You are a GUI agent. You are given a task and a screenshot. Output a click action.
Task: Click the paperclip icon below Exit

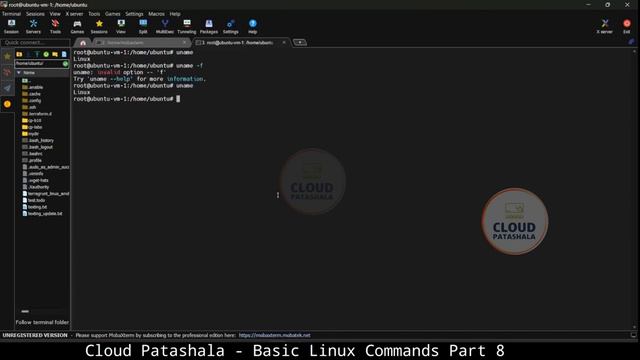point(631,42)
